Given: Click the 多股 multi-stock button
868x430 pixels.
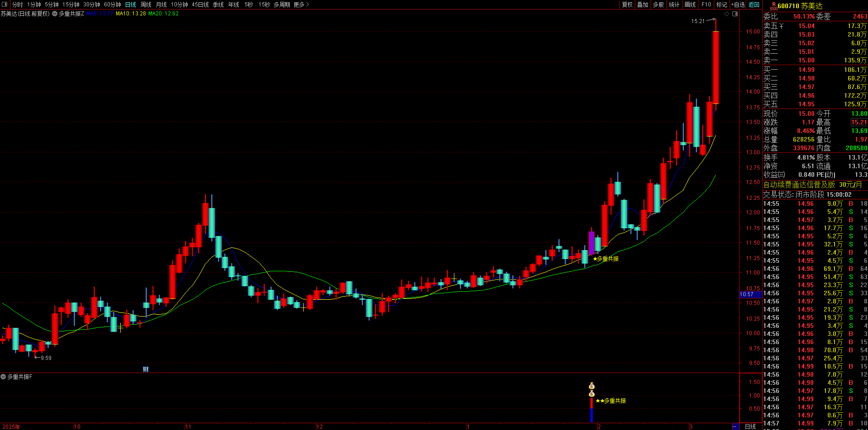Looking at the screenshot, I should [x=659, y=5].
